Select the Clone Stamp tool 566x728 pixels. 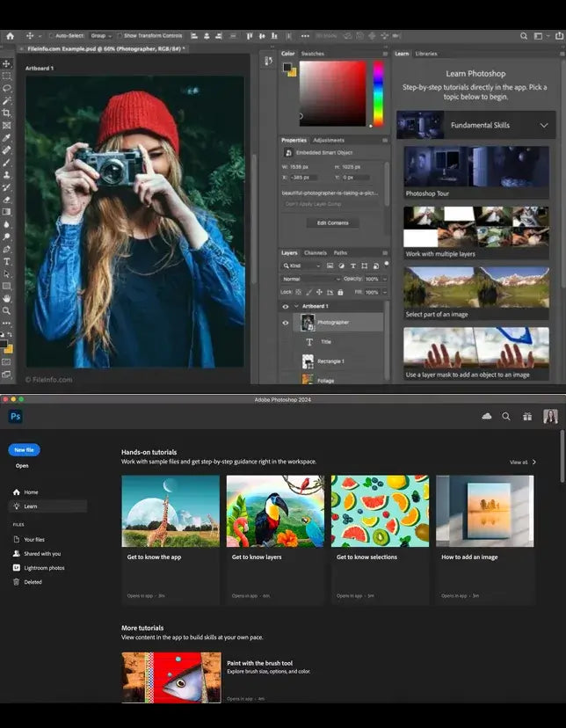click(x=6, y=175)
